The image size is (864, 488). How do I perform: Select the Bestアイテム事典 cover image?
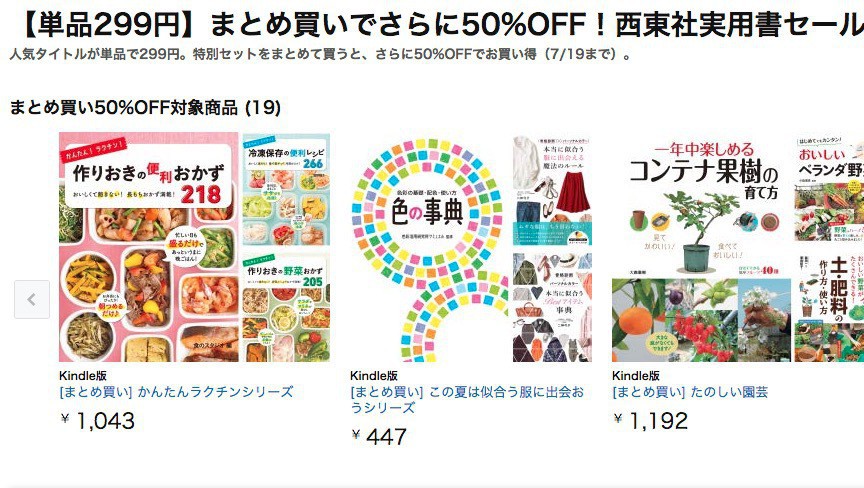(552, 307)
